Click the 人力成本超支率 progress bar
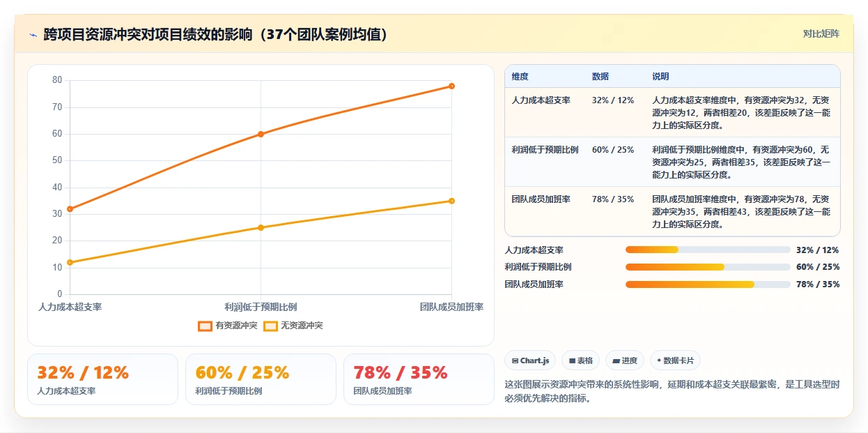 (x=708, y=250)
